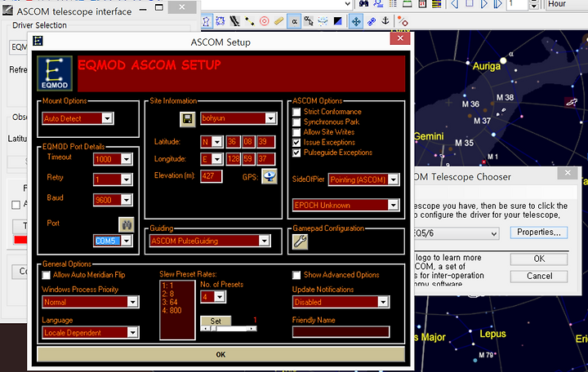588x372 pixels.
Task: Open Gamepad Configuration wrench icon
Action: click(300, 241)
